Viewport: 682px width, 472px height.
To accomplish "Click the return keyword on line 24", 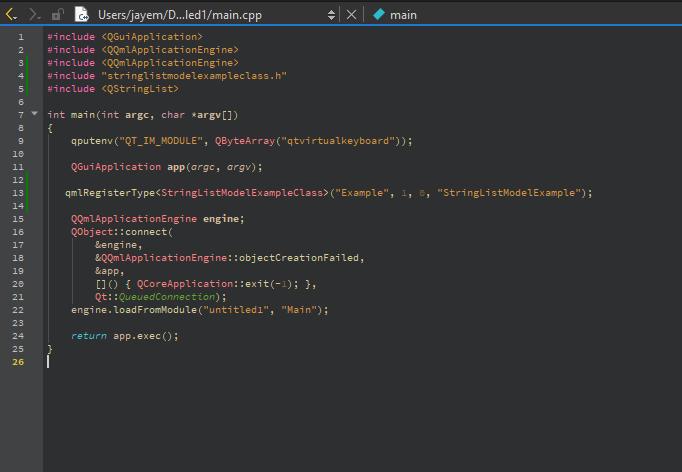I will (89, 336).
